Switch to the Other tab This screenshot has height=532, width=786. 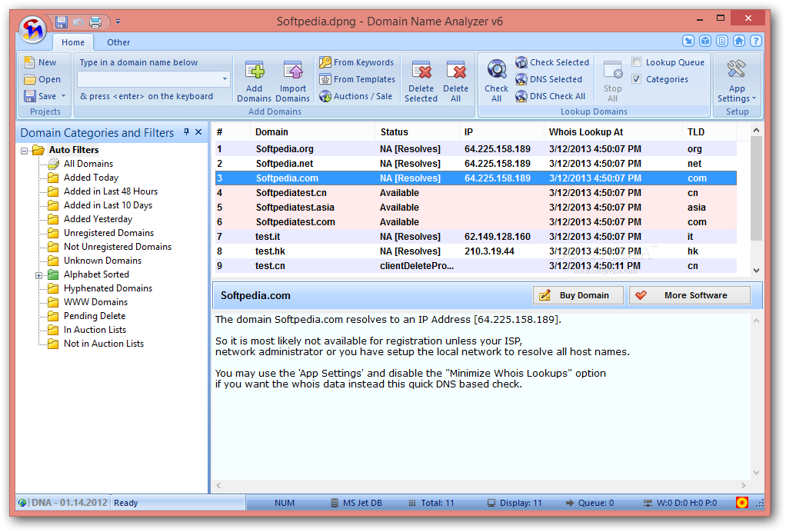[118, 42]
